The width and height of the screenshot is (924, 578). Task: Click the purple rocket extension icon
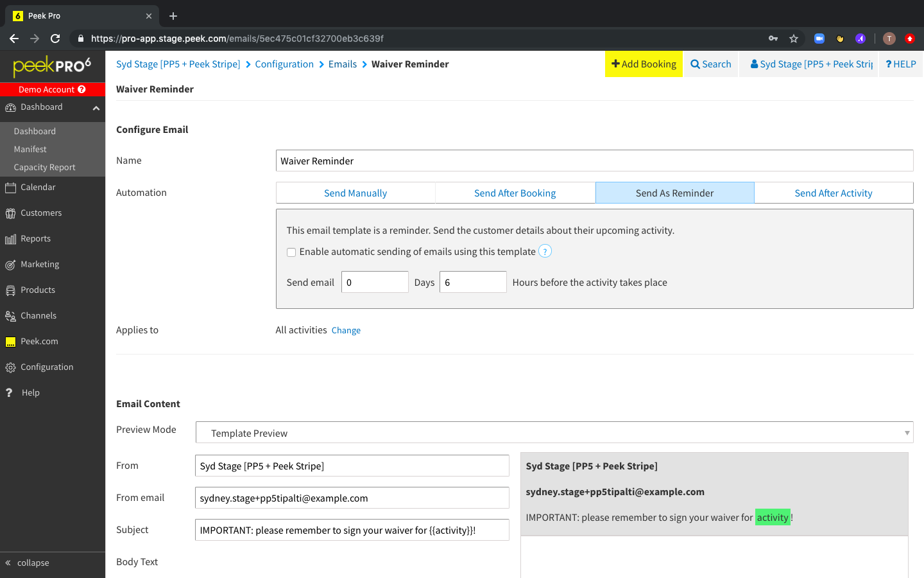point(860,39)
